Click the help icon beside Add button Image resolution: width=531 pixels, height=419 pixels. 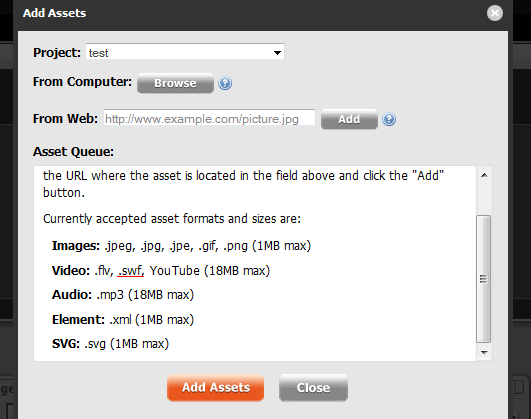point(389,119)
